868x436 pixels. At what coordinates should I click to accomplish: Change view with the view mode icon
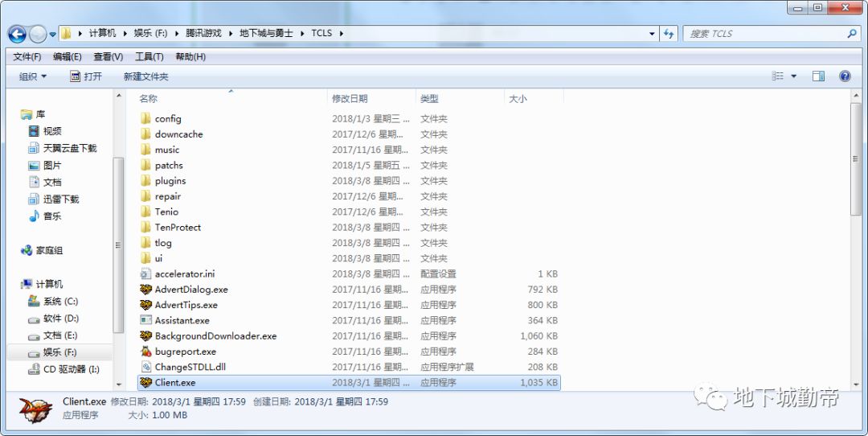778,76
